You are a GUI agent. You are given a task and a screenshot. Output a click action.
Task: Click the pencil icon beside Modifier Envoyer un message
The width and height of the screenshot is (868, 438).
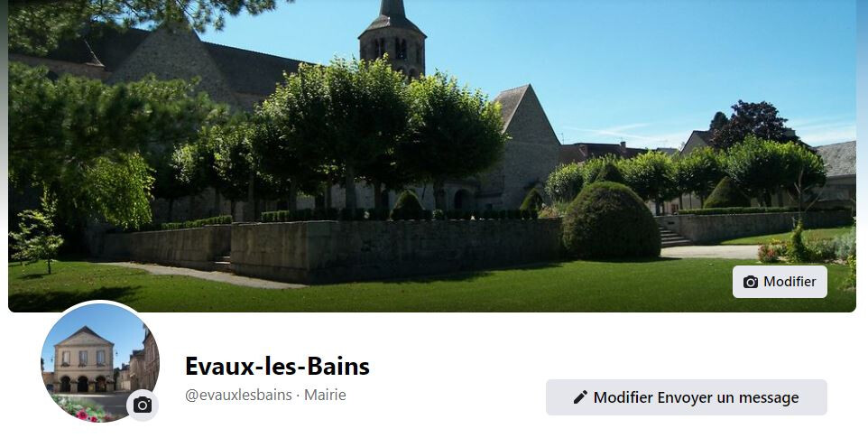coord(580,397)
